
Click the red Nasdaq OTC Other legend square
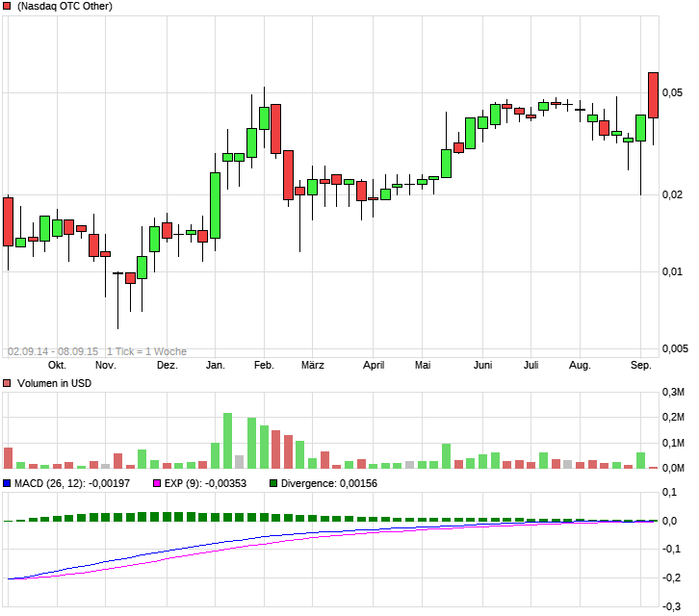(x=7, y=6)
